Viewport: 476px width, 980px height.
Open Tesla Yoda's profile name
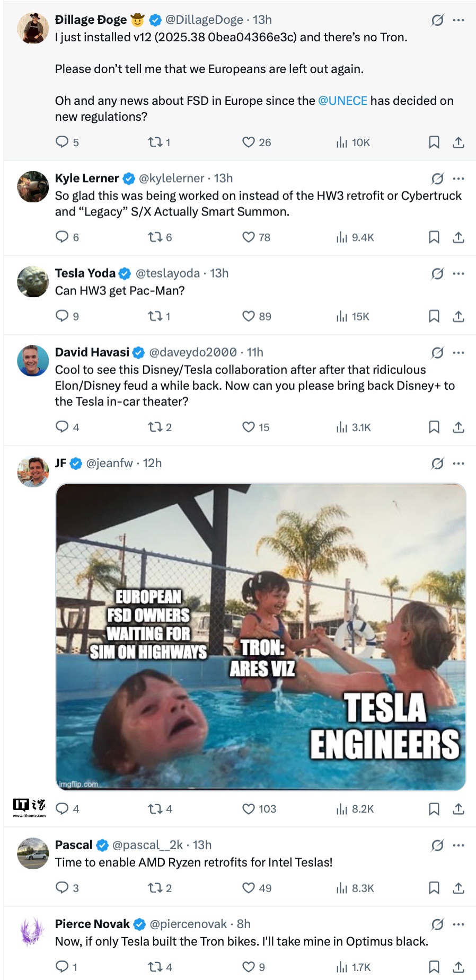pos(85,273)
